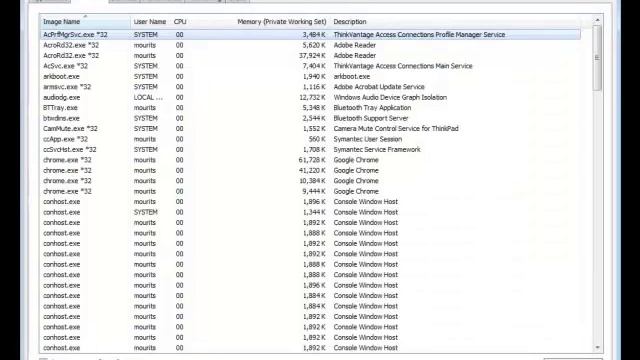The height and width of the screenshot is (360, 640).
Task: Click the 3,484 K memory value
Action: [x=314, y=35]
